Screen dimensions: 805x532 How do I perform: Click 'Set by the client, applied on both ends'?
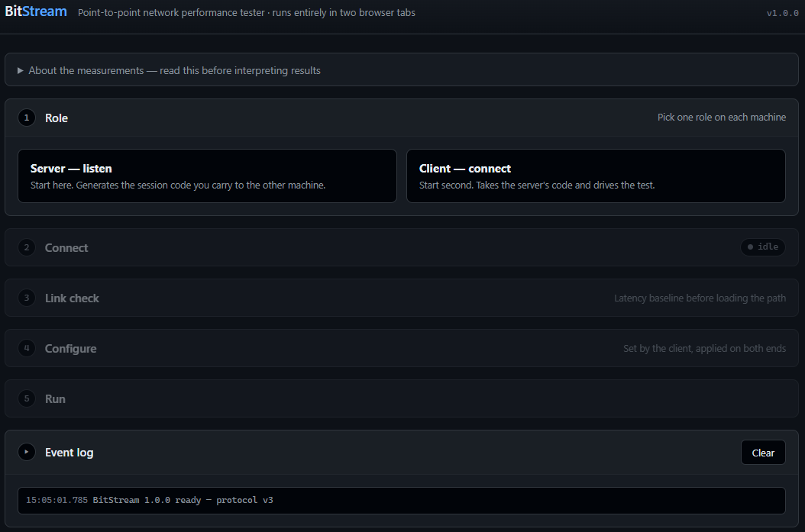(x=704, y=348)
